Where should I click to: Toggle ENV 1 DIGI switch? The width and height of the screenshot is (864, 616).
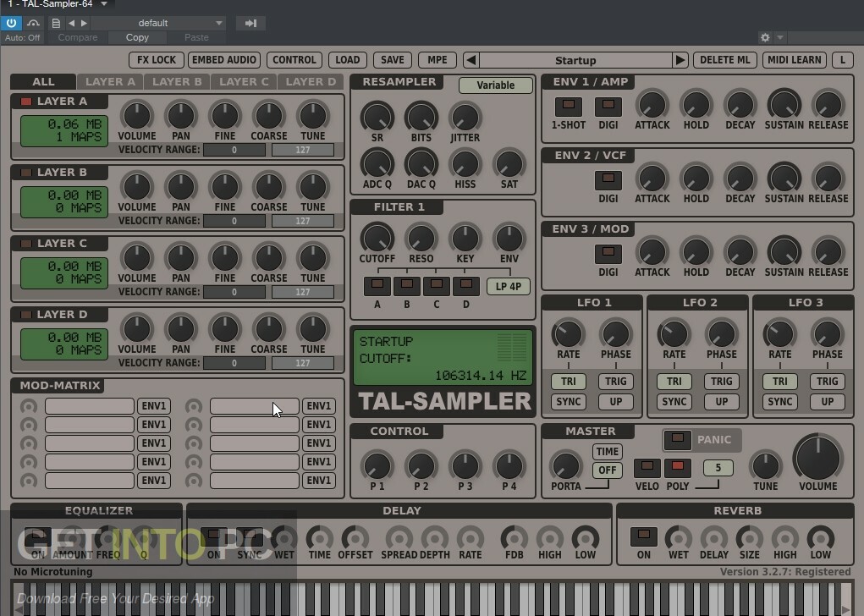(x=608, y=106)
